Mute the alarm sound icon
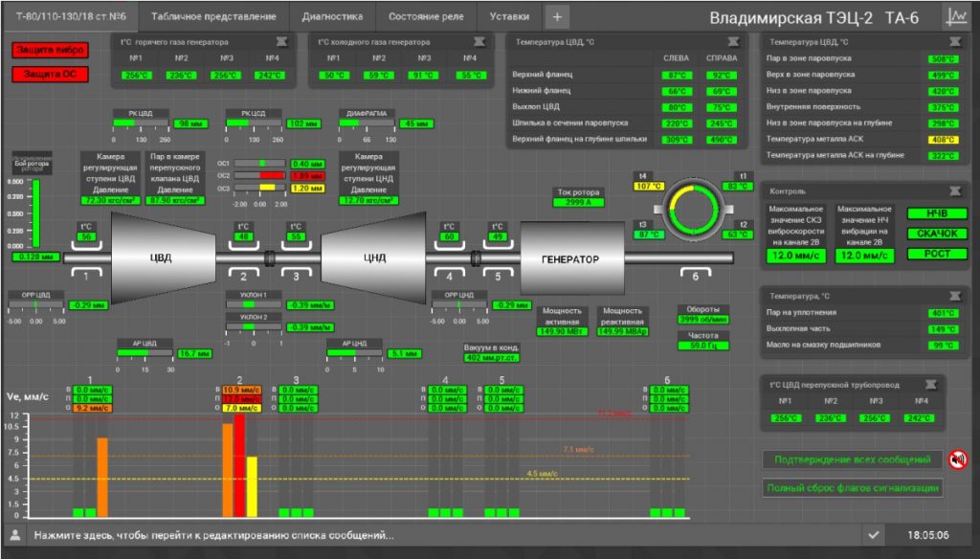Image resolution: width=980 pixels, height=559 pixels. (957, 459)
